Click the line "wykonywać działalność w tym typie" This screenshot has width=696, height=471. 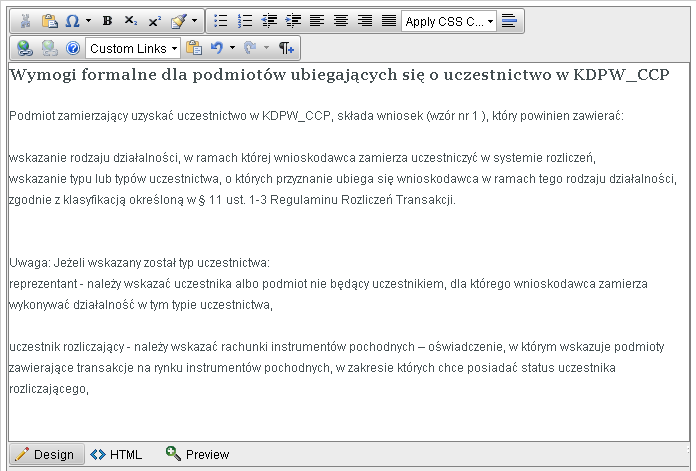point(141,305)
